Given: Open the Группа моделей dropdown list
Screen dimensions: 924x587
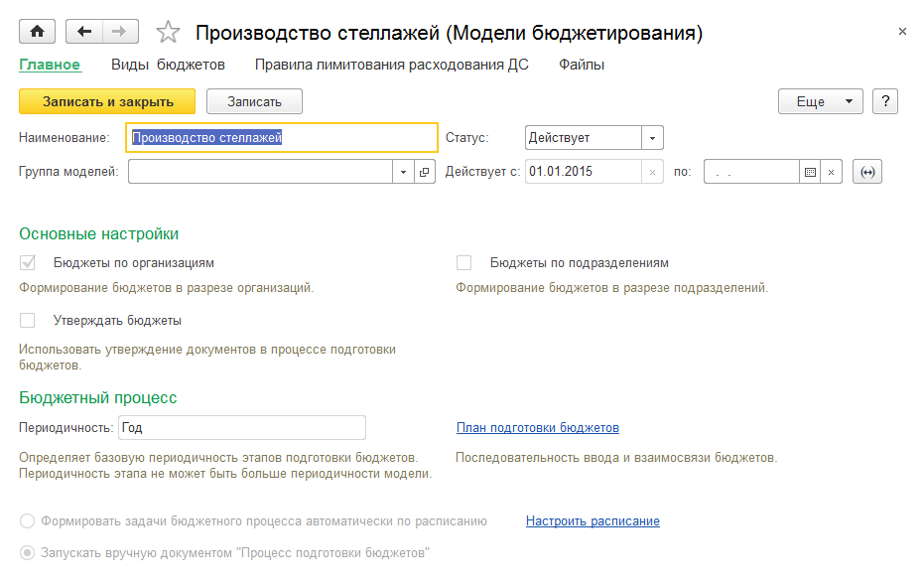Looking at the screenshot, I should pos(404,172).
